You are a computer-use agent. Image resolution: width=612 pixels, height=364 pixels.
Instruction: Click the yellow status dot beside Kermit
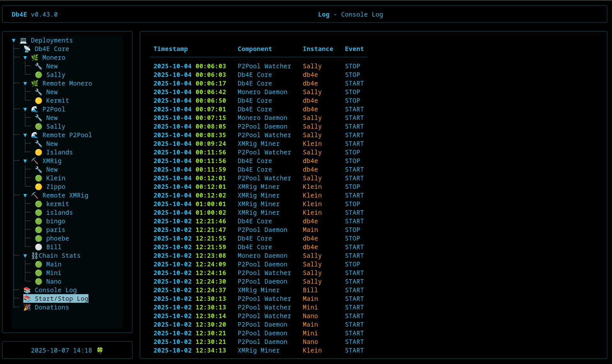(x=39, y=100)
